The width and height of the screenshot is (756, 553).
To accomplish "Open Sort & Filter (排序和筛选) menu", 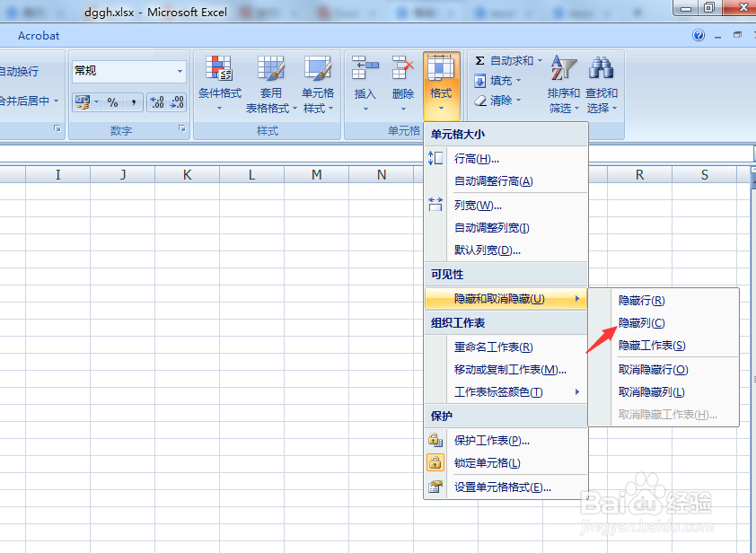I will coord(563,83).
